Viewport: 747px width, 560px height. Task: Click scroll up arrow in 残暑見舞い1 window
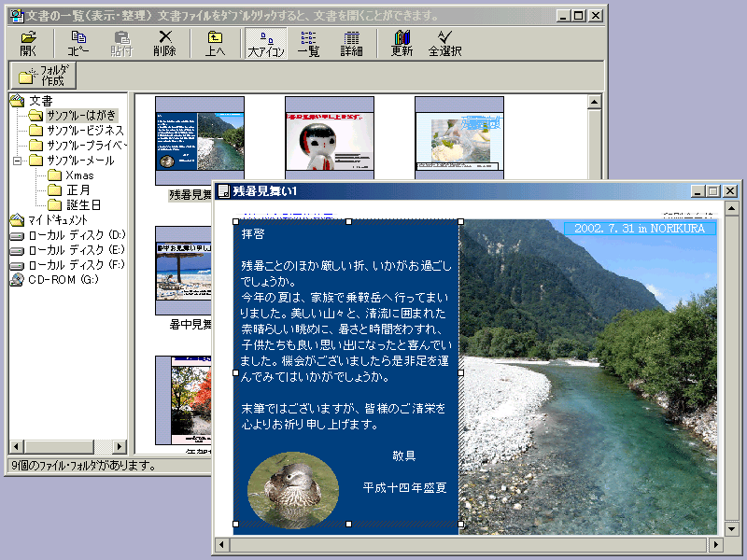[x=732, y=208]
